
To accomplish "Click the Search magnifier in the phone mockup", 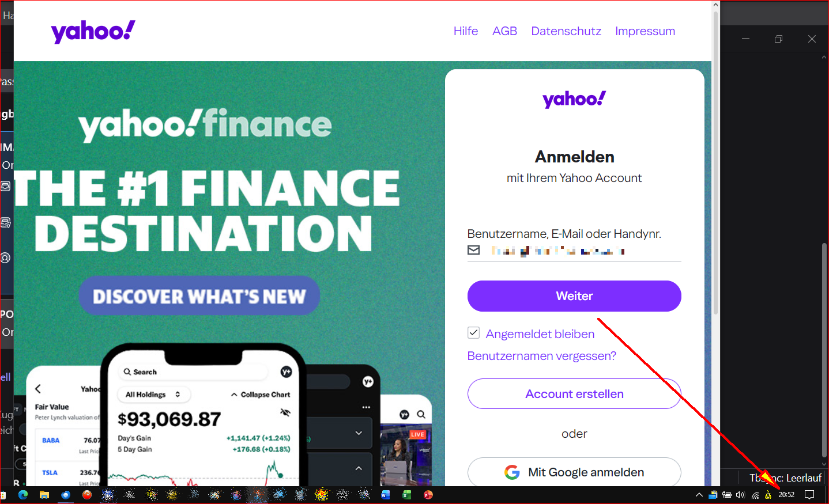I will (x=127, y=372).
